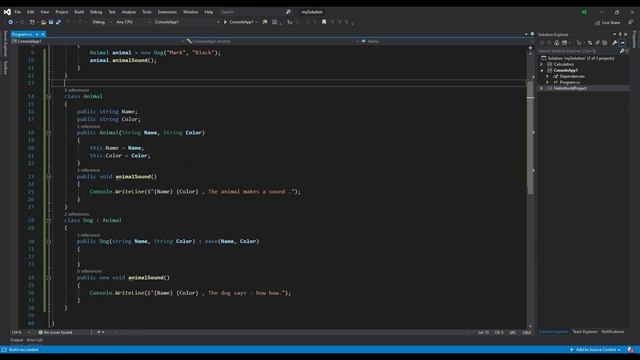Click the navigate backward arrow in toolbar
This screenshot has height=360, width=640.
10,22
